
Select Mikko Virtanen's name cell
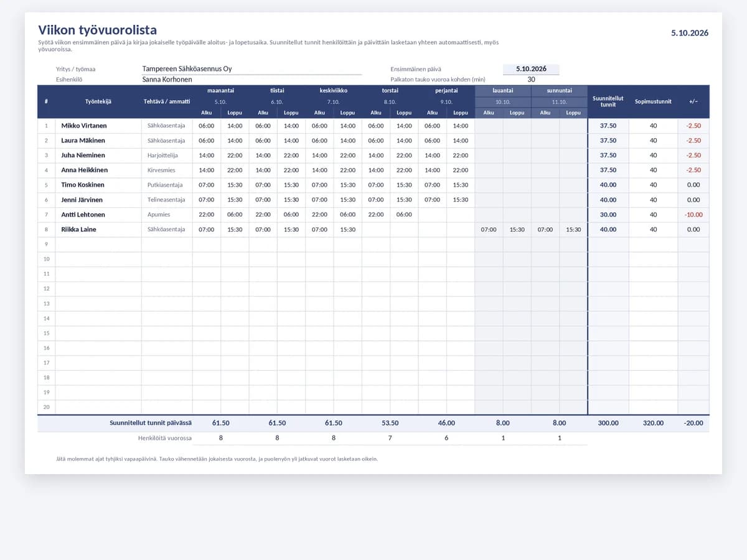[98, 126]
